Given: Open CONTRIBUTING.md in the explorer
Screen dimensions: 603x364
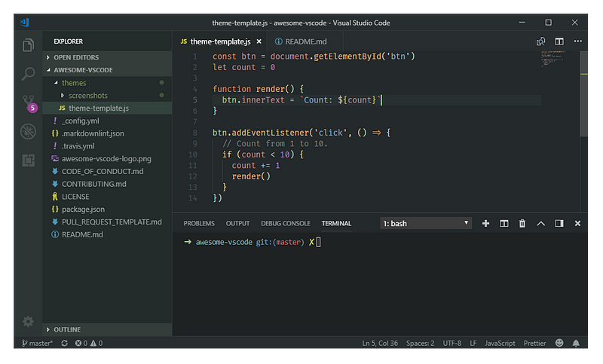Looking at the screenshot, I should pos(107,184).
